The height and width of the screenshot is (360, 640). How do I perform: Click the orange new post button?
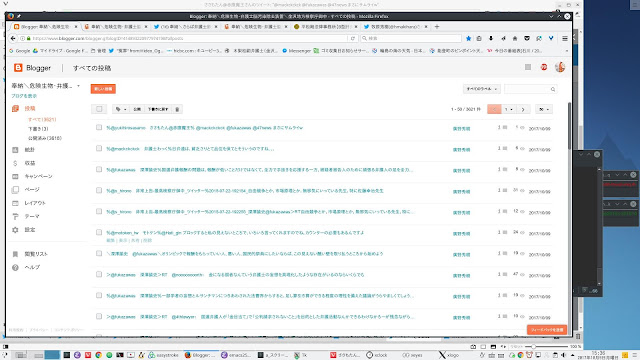(x=103, y=89)
